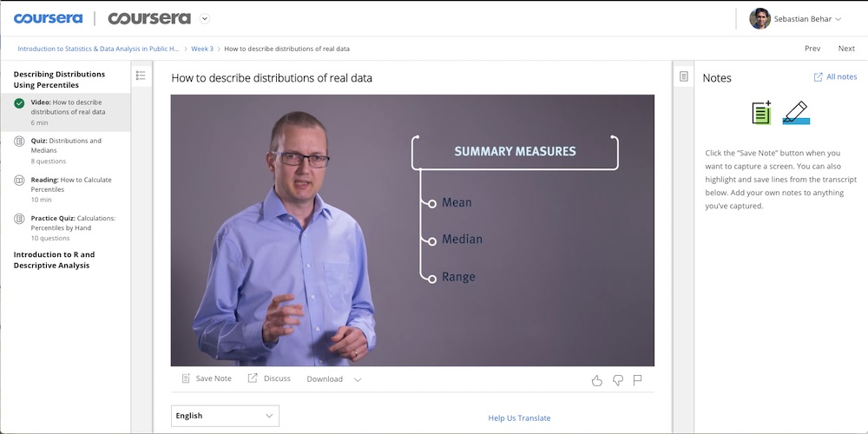
Task: Toggle the Notes panel icon
Action: (684, 76)
